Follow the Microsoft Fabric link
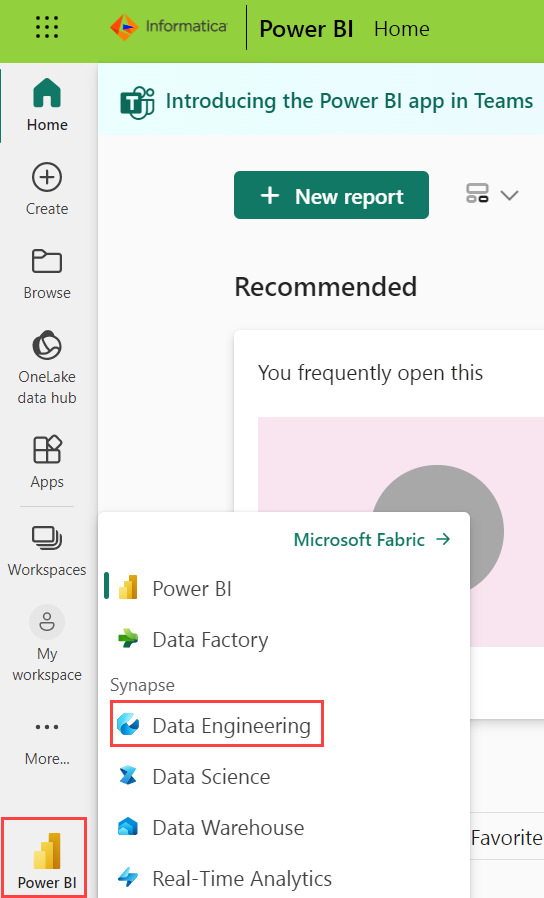The height and width of the screenshot is (898, 544). [x=372, y=539]
